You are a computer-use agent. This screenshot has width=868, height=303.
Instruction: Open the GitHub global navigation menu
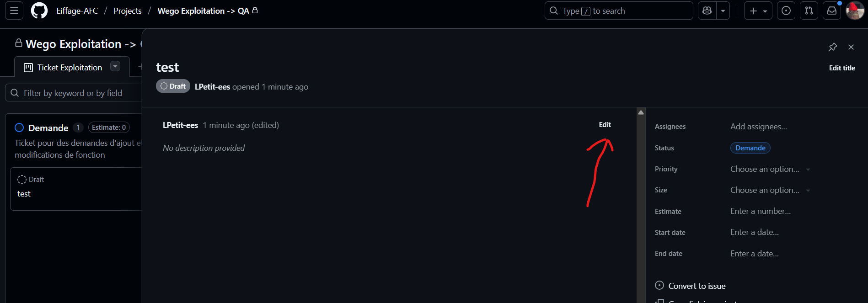click(14, 11)
